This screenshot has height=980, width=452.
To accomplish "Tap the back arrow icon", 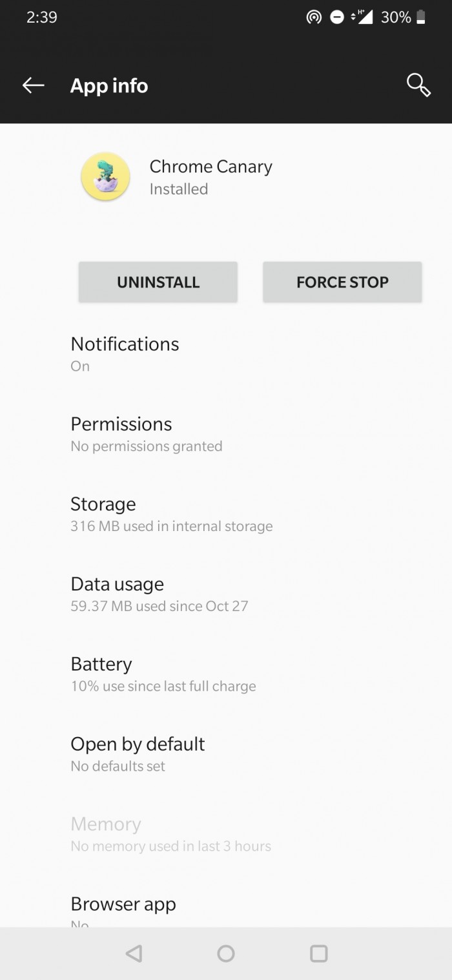I will pos(33,85).
